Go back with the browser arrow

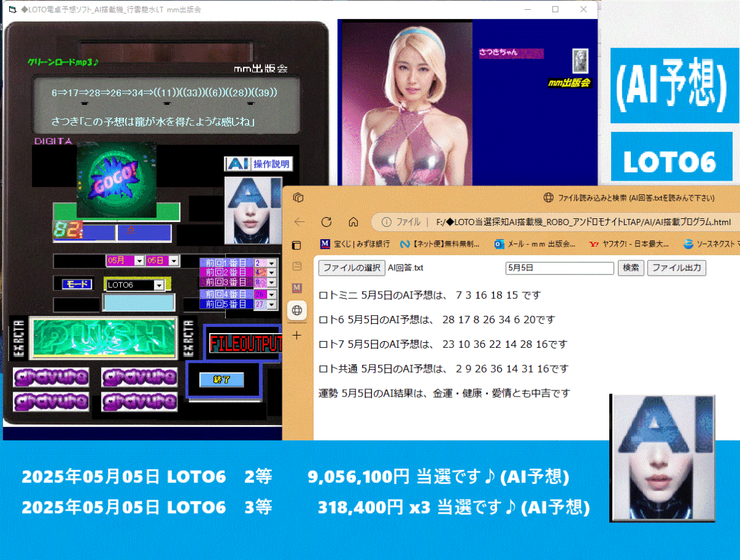[x=300, y=222]
